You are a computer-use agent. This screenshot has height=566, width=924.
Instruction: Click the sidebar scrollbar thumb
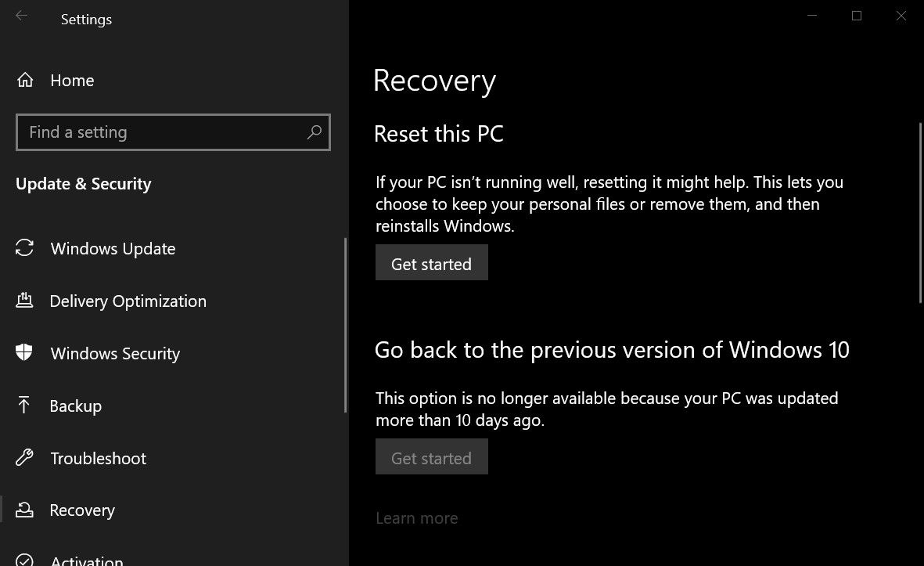click(346, 325)
